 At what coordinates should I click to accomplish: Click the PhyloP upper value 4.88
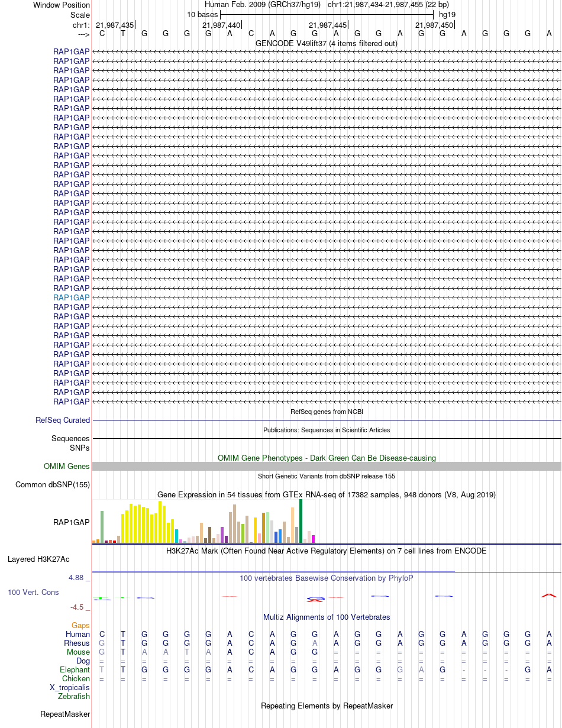pyautogui.click(x=78, y=578)
